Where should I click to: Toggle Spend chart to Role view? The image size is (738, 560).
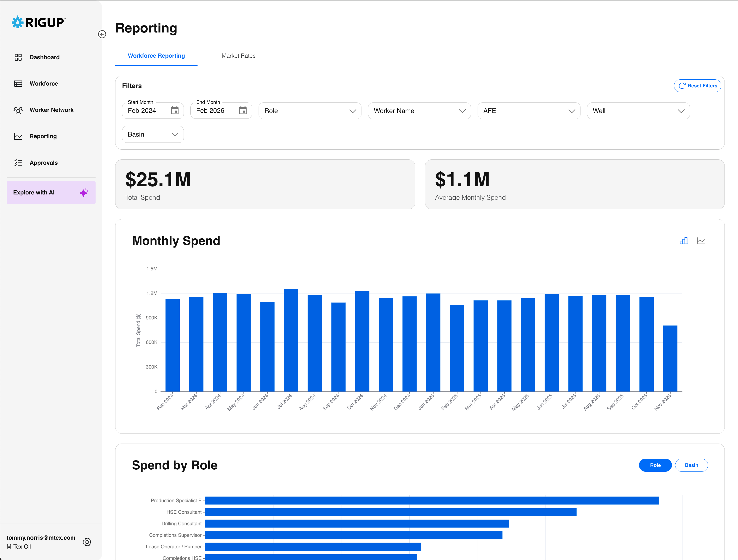coord(655,465)
